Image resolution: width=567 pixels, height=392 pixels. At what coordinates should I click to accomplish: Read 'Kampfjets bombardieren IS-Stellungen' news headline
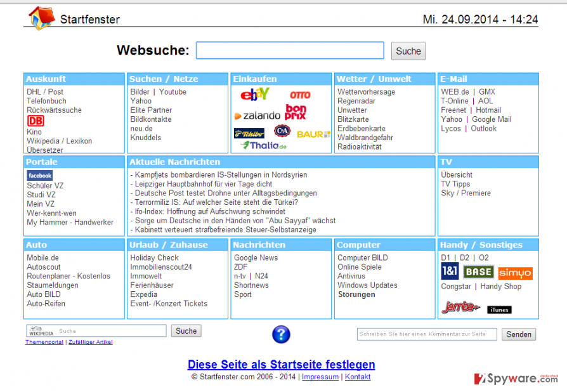(221, 174)
